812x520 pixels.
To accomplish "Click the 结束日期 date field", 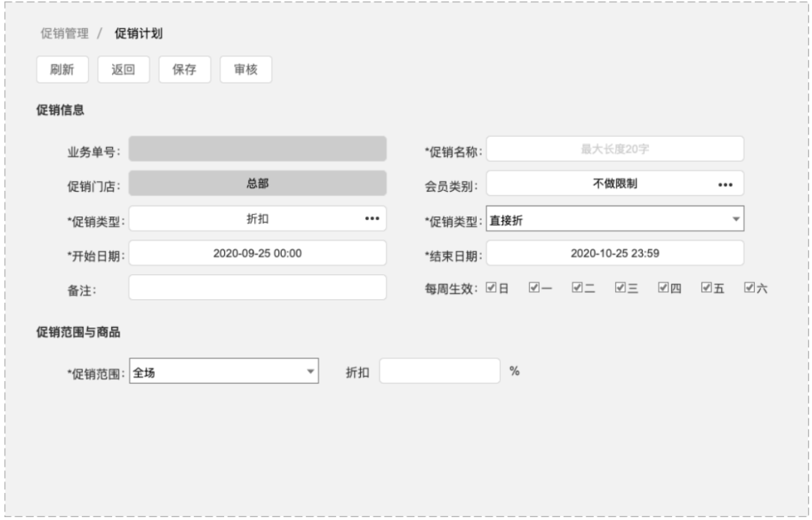I will pos(615,253).
